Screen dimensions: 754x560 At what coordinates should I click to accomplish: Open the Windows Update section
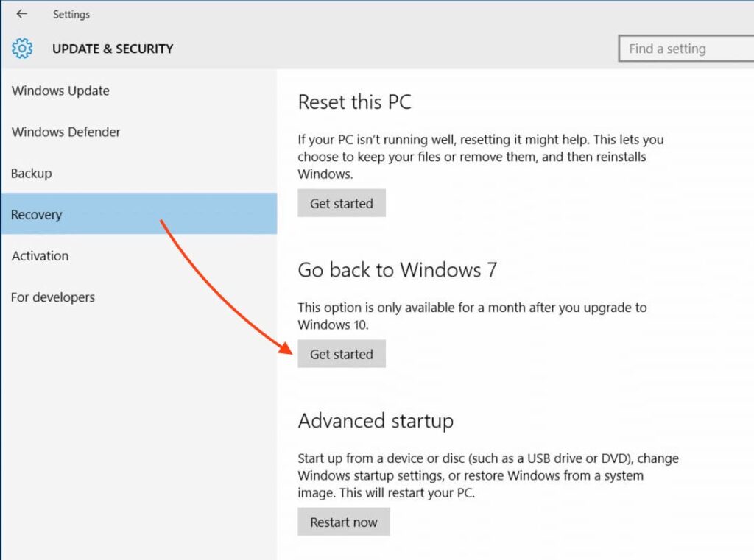[139, 91]
